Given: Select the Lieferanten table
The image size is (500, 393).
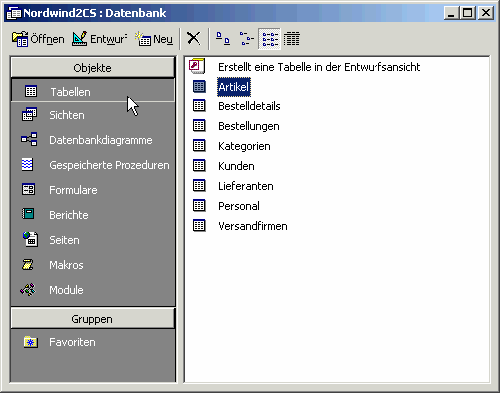Looking at the screenshot, I should pyautogui.click(x=246, y=186).
